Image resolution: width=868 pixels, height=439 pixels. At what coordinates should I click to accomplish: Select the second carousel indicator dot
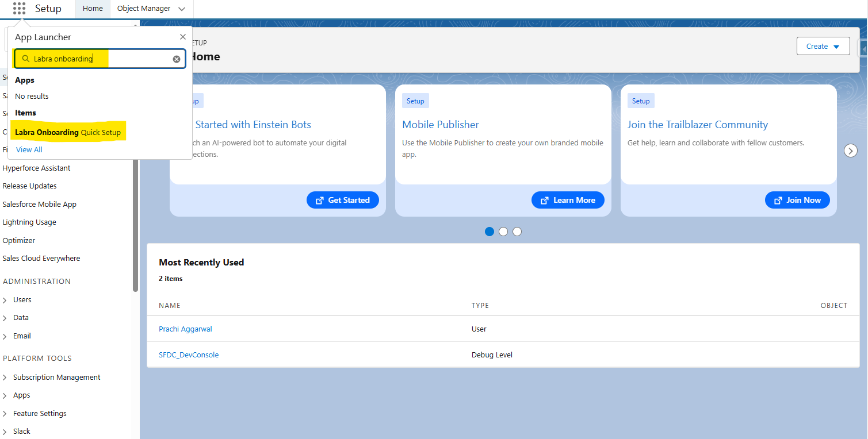coord(503,232)
